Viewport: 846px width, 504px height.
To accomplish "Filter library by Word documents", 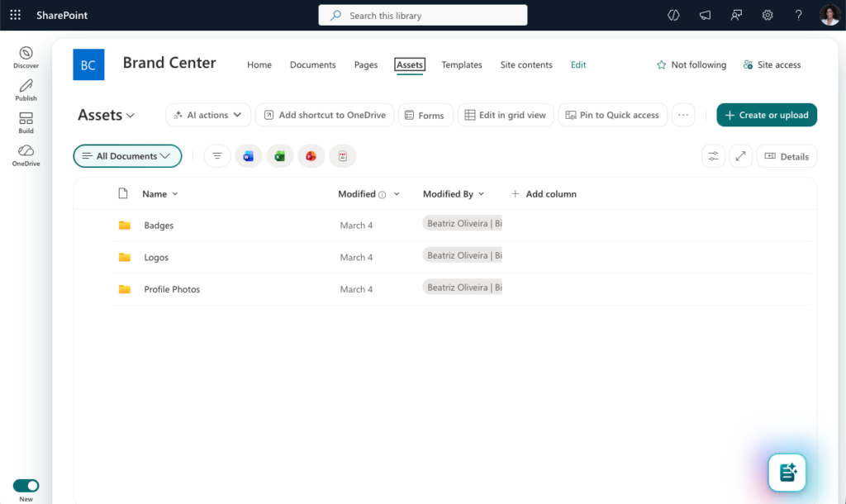I will 249,156.
